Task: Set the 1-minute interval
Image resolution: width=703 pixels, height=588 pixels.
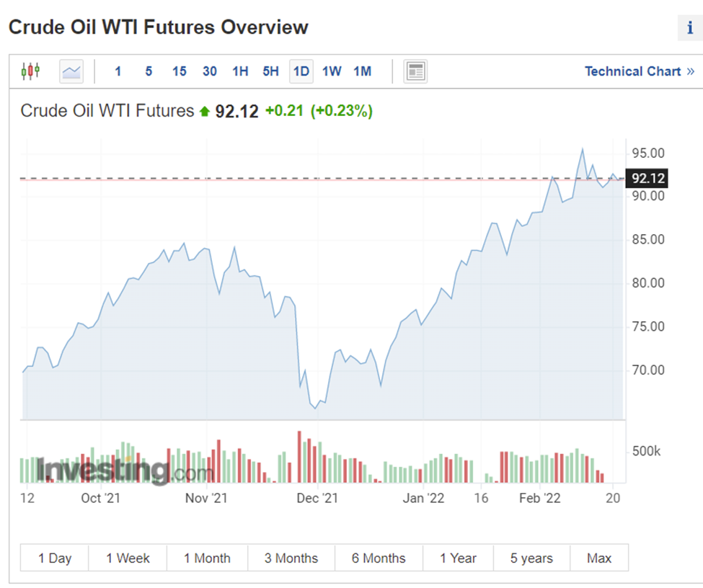Action: pyautogui.click(x=118, y=71)
